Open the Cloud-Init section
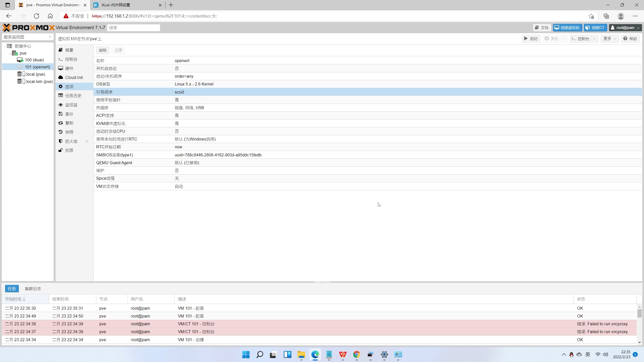This screenshot has width=644, height=362. tap(74, 77)
